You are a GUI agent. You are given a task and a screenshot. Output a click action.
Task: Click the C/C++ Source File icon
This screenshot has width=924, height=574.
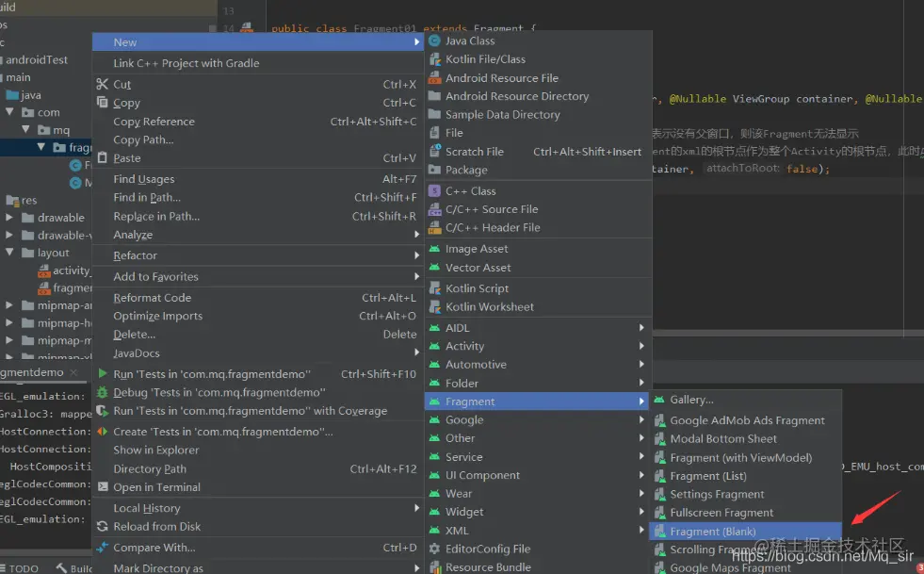pyautogui.click(x=434, y=209)
